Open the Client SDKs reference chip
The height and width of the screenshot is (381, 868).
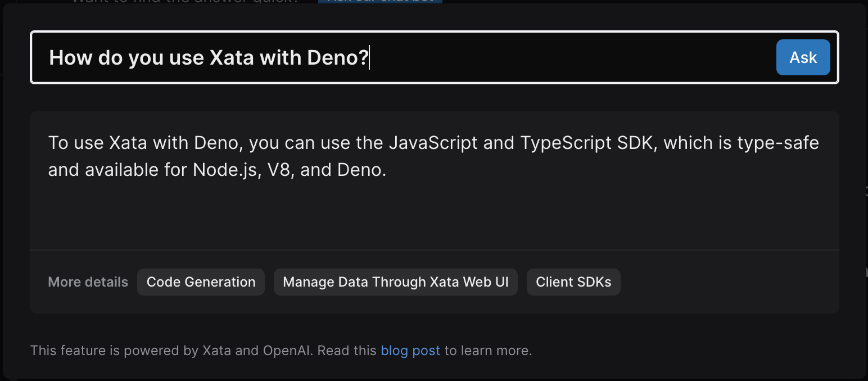point(573,282)
